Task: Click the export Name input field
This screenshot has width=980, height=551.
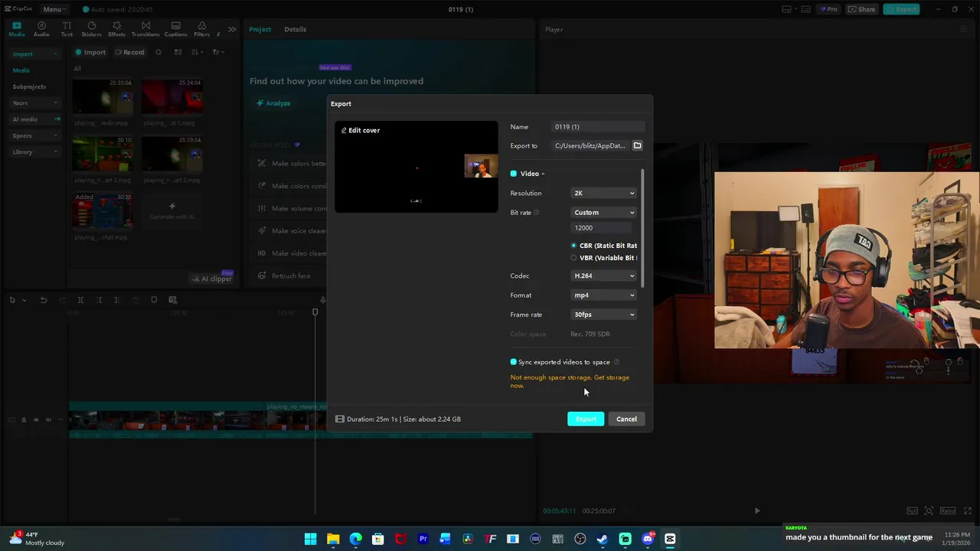Action: click(598, 126)
